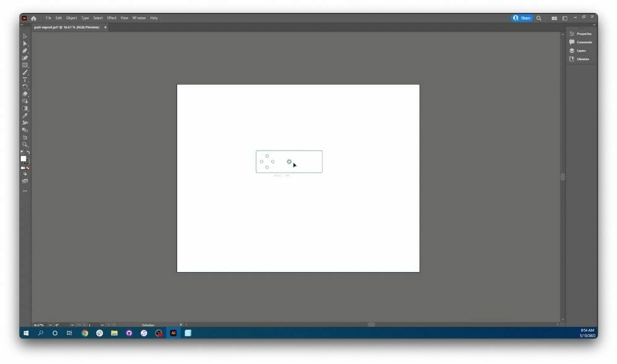The width and height of the screenshot is (617, 364).
Task: Open the rotation angle dropdown
Action: [x=72, y=325]
